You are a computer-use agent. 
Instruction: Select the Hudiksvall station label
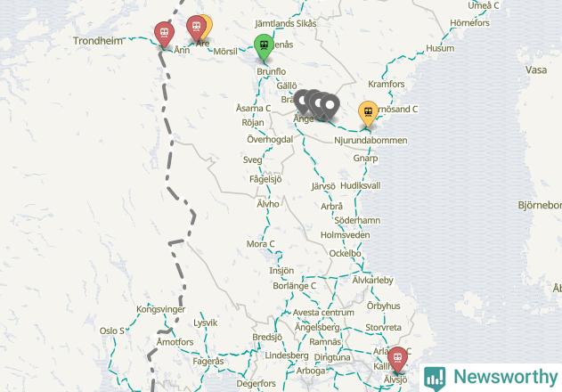tap(360, 186)
